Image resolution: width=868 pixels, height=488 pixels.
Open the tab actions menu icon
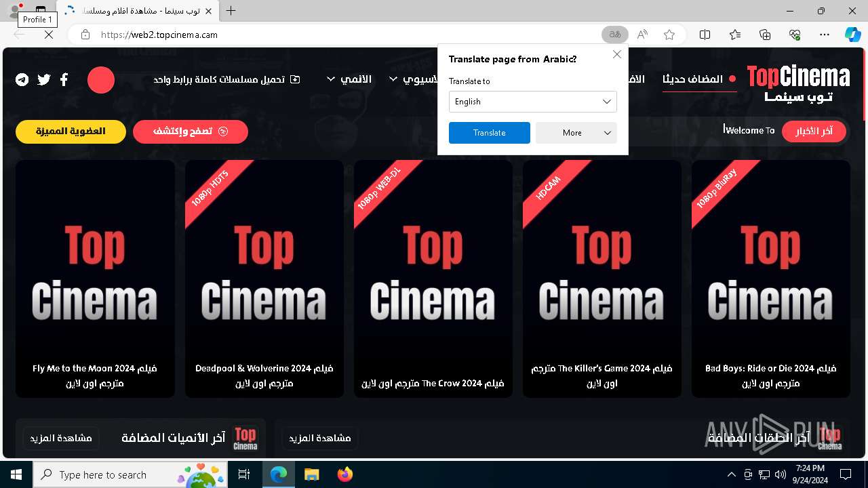41,11
